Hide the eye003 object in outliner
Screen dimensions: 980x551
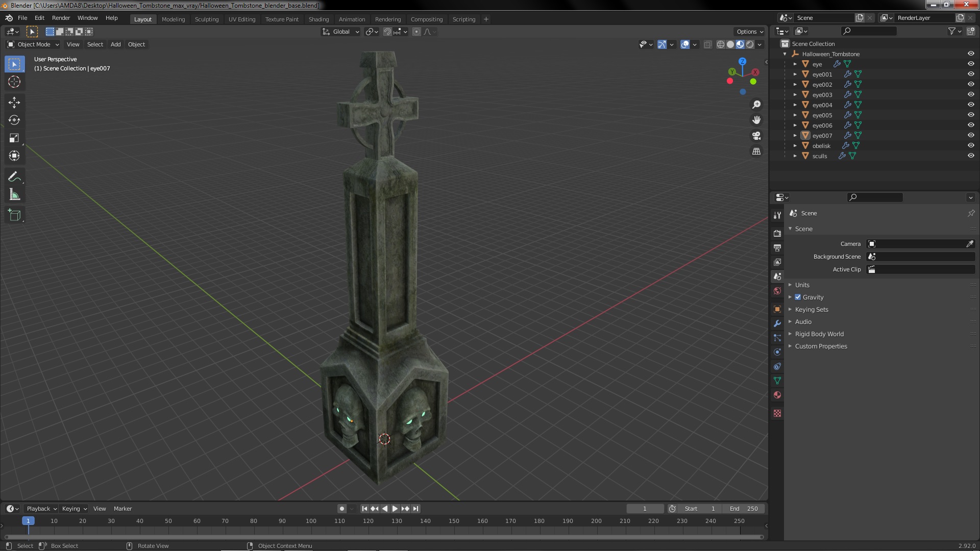[971, 94]
